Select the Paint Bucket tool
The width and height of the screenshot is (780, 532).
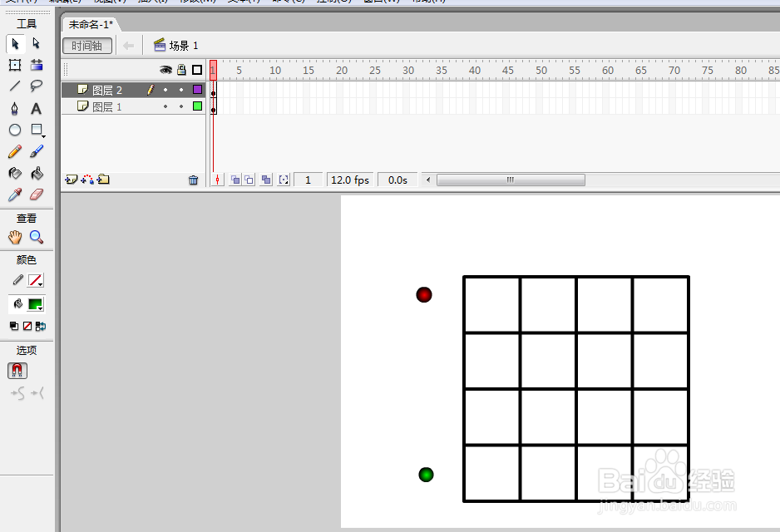point(37,173)
